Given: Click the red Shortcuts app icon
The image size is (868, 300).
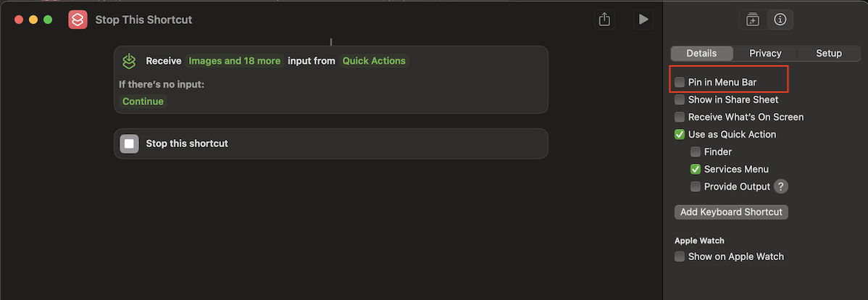Looking at the screenshot, I should pos(78,20).
